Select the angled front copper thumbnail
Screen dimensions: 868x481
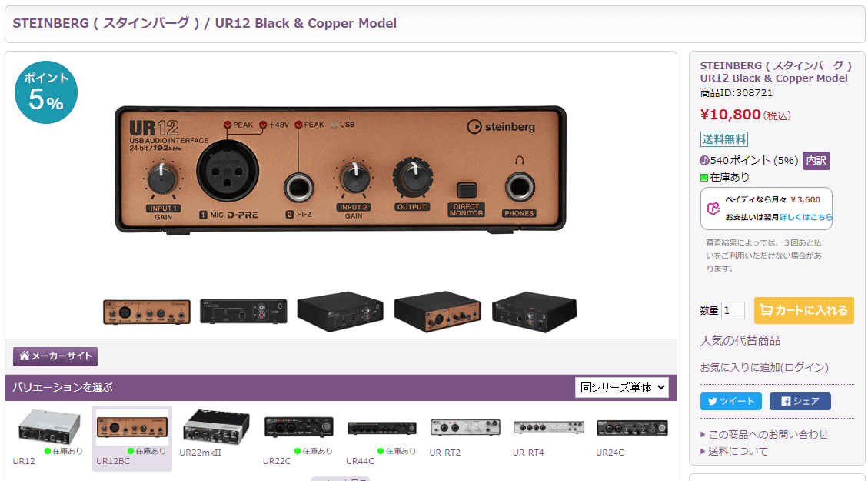pyautogui.click(x=437, y=312)
